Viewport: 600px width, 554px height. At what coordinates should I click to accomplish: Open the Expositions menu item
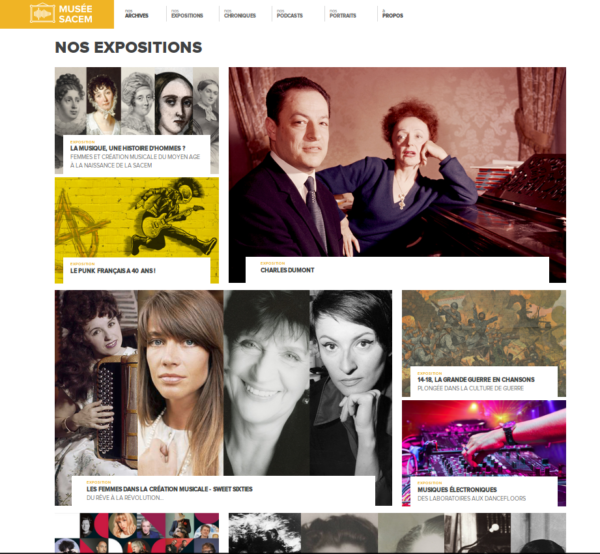187,14
